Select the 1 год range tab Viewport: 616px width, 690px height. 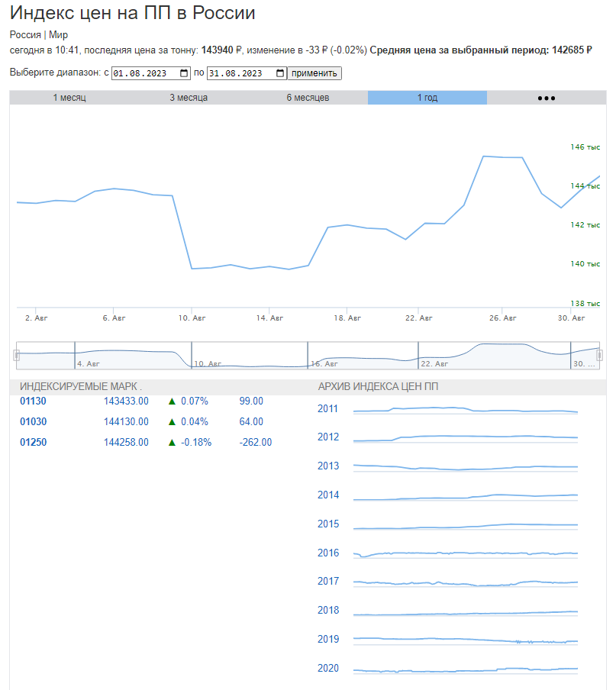(427, 98)
